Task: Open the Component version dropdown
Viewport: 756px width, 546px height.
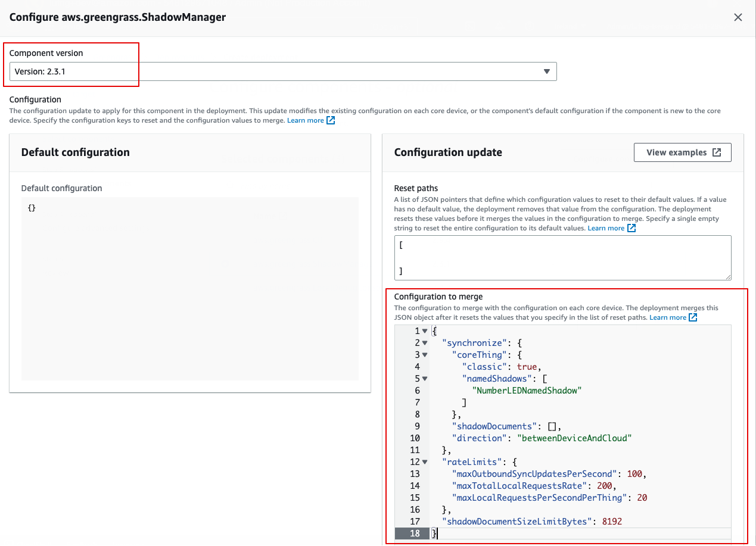Action: (284, 71)
